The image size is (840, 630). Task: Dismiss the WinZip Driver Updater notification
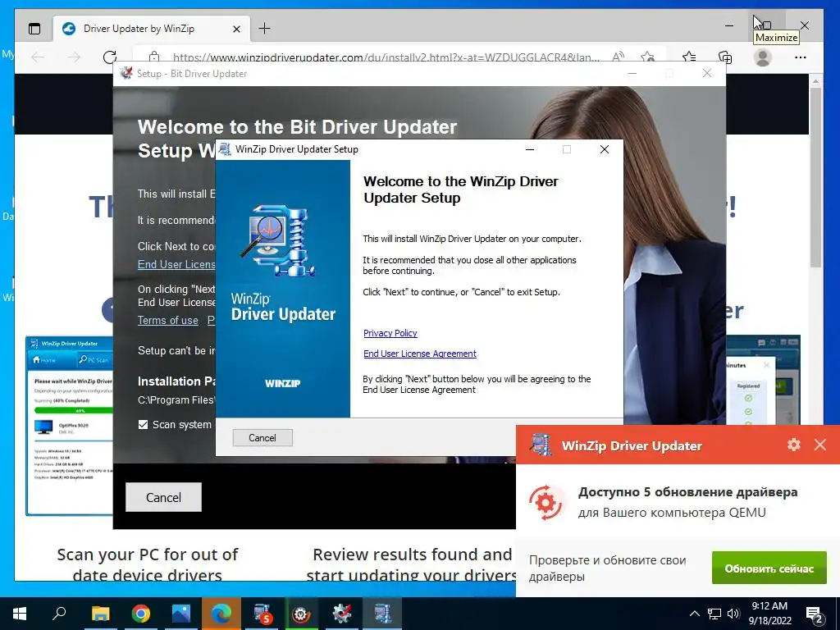820,444
